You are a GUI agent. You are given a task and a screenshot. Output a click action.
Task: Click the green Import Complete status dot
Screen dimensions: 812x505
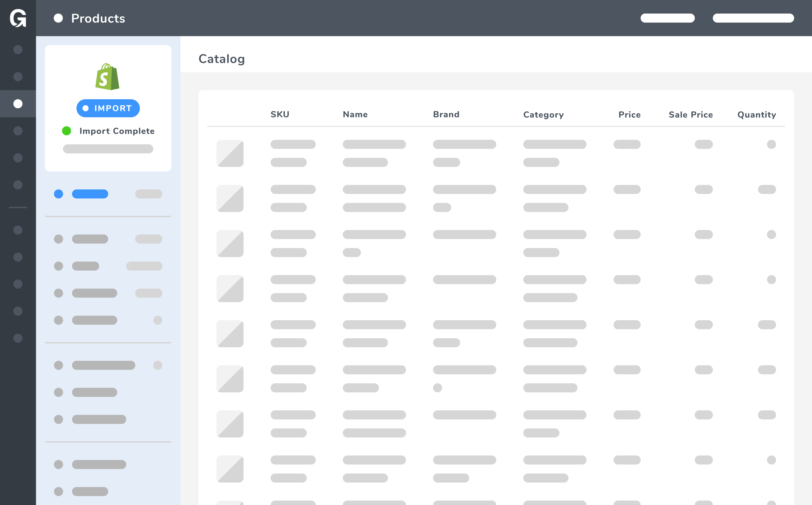tap(67, 131)
